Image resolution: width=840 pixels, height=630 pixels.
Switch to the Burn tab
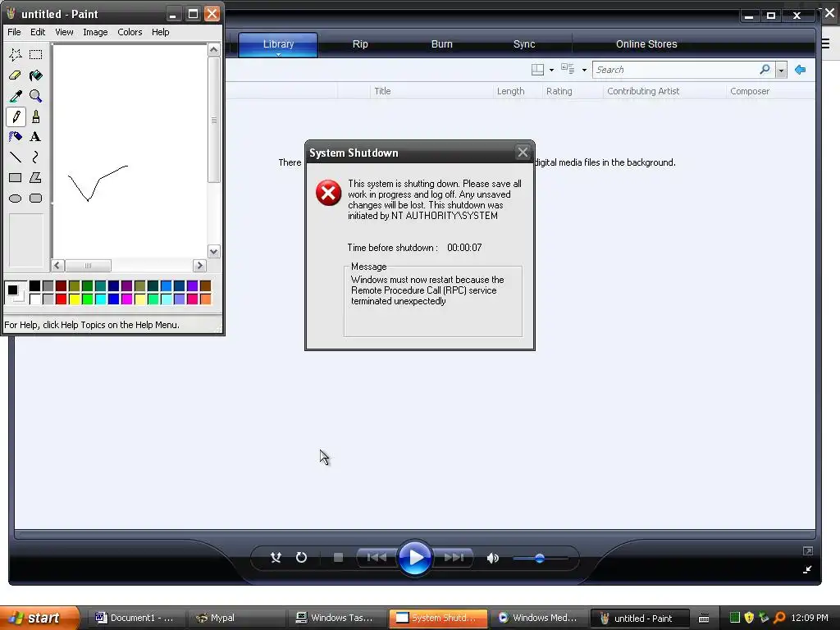click(x=442, y=44)
